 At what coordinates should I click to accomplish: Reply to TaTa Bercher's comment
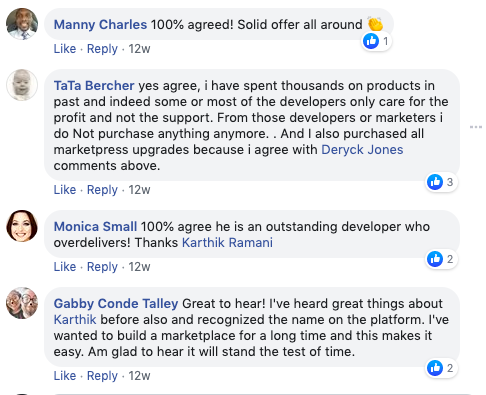click(x=102, y=190)
